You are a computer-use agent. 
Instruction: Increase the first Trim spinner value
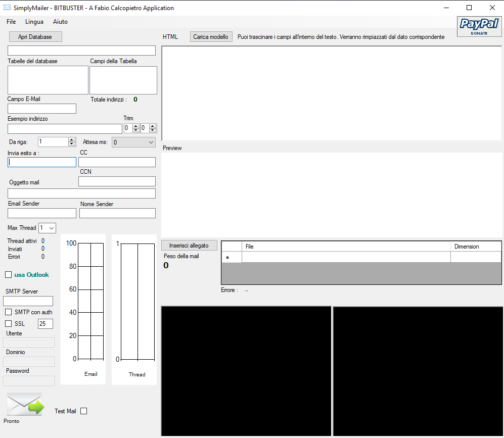(135, 126)
